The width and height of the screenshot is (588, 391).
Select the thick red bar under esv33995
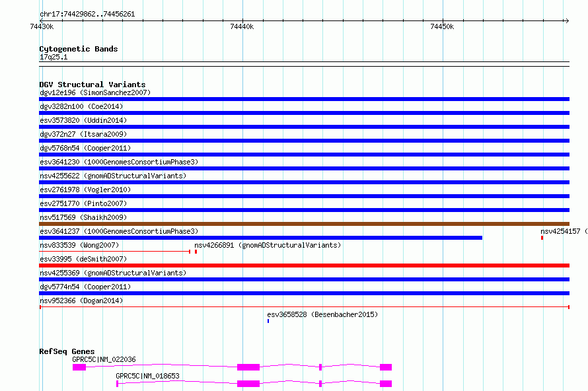coord(304,266)
